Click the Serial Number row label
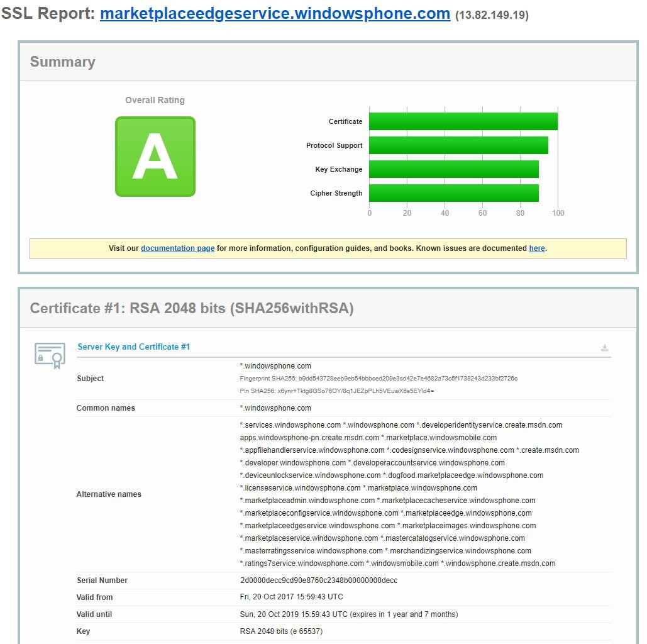The height and width of the screenshot is (644, 647). (102, 580)
